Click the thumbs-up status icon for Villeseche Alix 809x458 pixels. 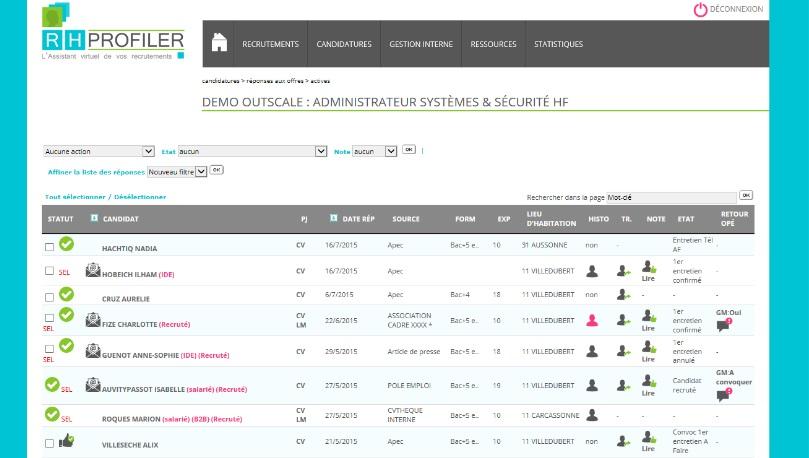click(x=67, y=440)
